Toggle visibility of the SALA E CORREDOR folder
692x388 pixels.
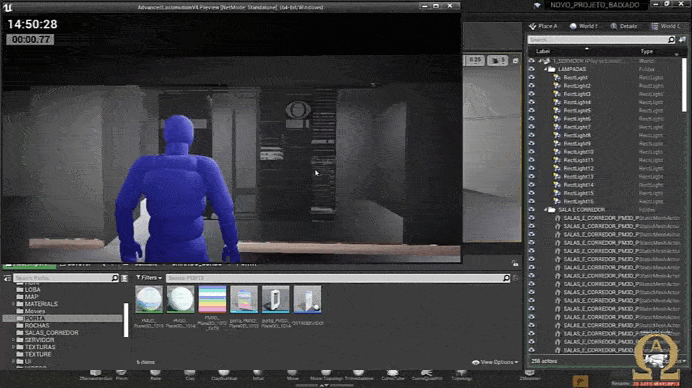(531, 210)
